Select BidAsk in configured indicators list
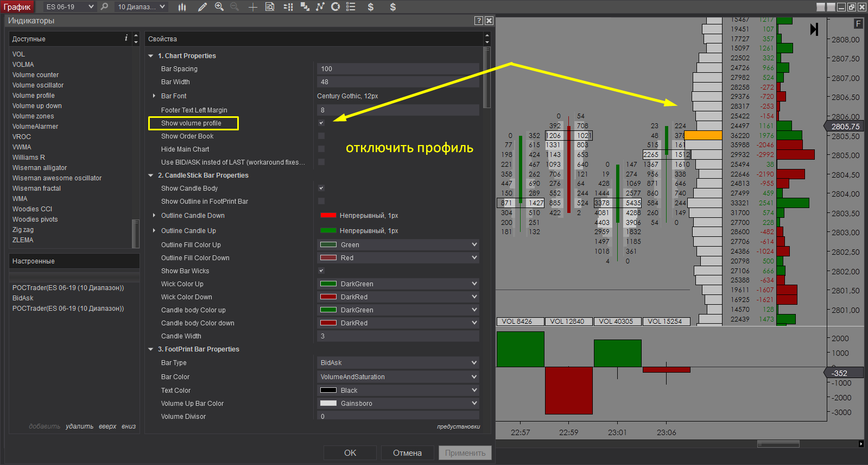The width and height of the screenshot is (868, 465). click(23, 298)
